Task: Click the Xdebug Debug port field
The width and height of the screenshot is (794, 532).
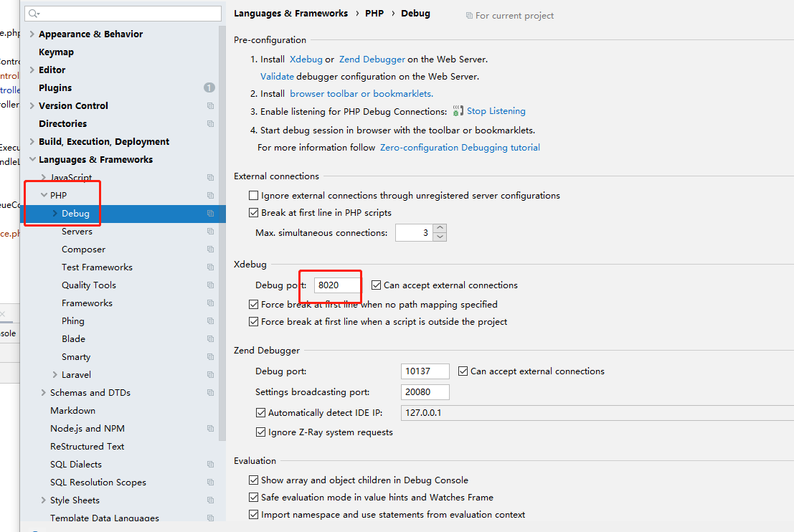Action: click(x=336, y=285)
